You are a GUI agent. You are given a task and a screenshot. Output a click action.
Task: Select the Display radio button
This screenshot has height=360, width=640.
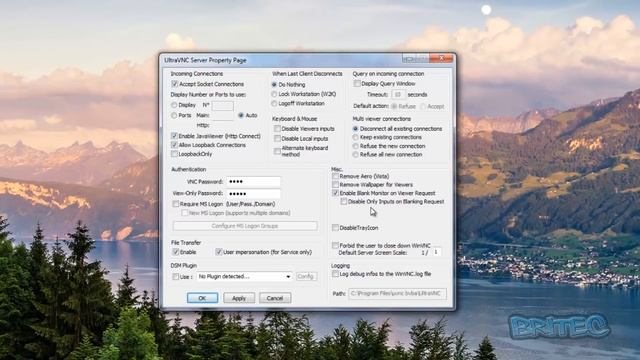click(x=174, y=105)
